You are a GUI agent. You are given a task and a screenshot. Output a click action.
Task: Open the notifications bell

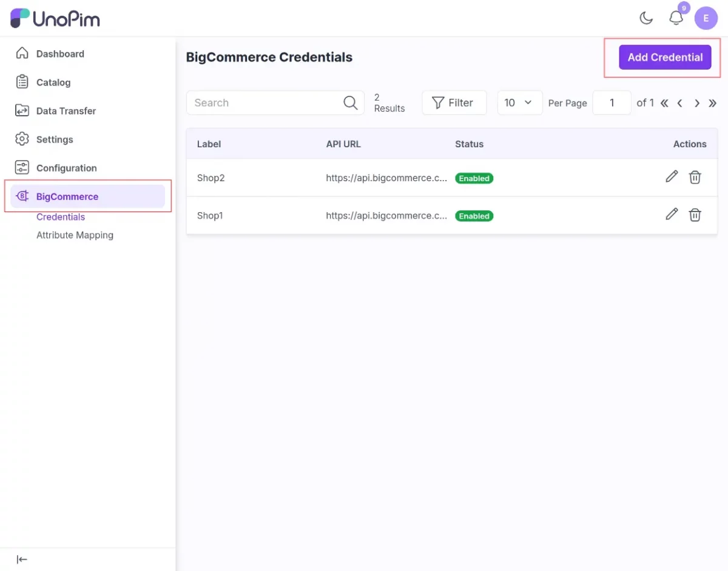pyautogui.click(x=676, y=18)
